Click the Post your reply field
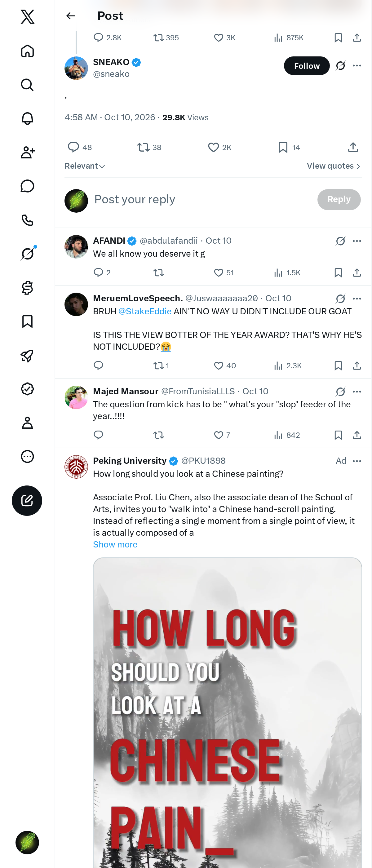372x868 pixels. pos(202,199)
